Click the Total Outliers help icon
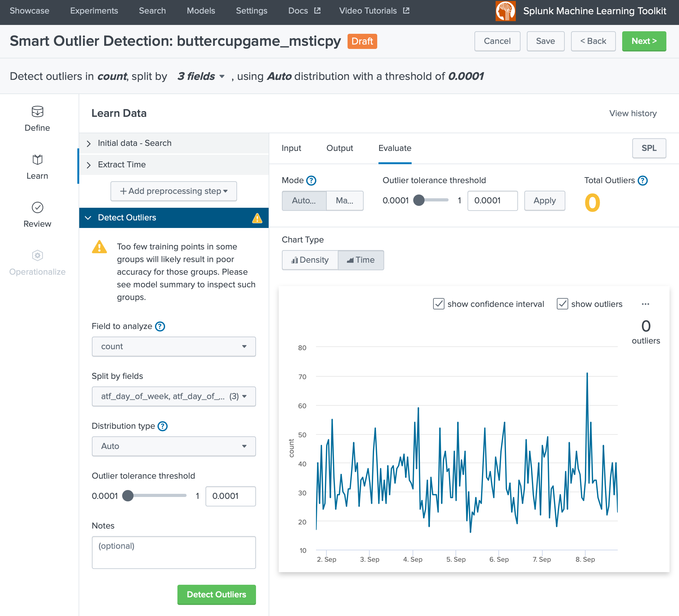Viewport: 679px width, 616px height. [643, 181]
